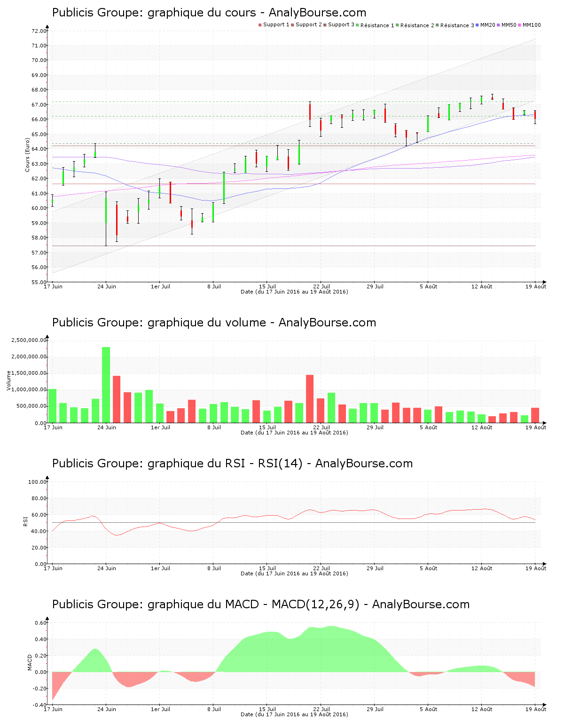Click the tallest green volume bar at 24 Juin
The height and width of the screenshot is (728, 564).
(x=106, y=385)
